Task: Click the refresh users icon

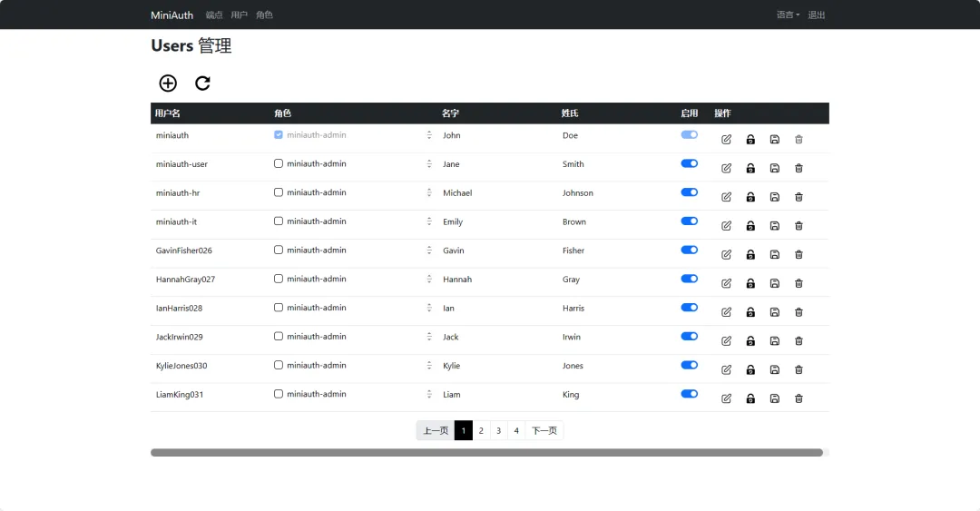Action: pos(202,84)
